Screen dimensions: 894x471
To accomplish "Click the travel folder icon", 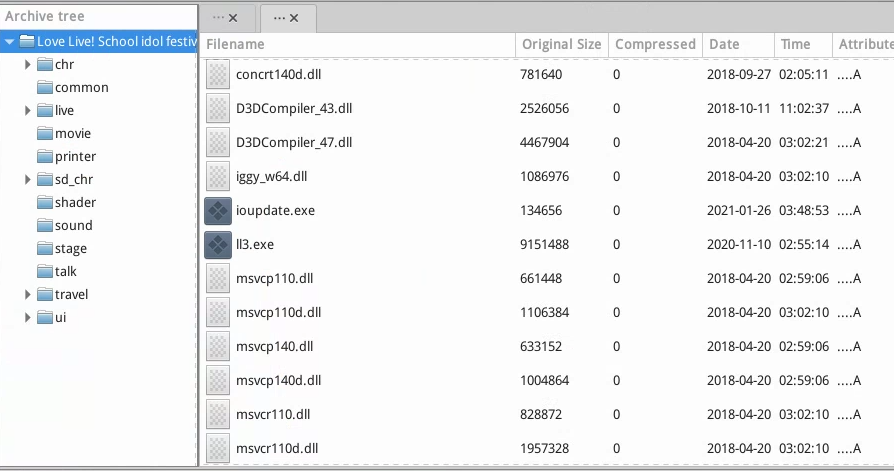I will pos(45,294).
